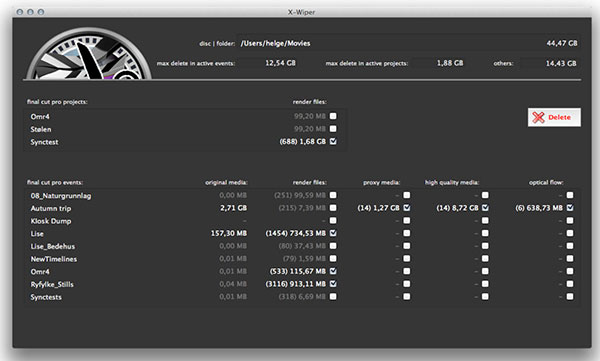Uncheck optical flow for Autumn trip
The image size is (600, 361).
(x=570, y=208)
